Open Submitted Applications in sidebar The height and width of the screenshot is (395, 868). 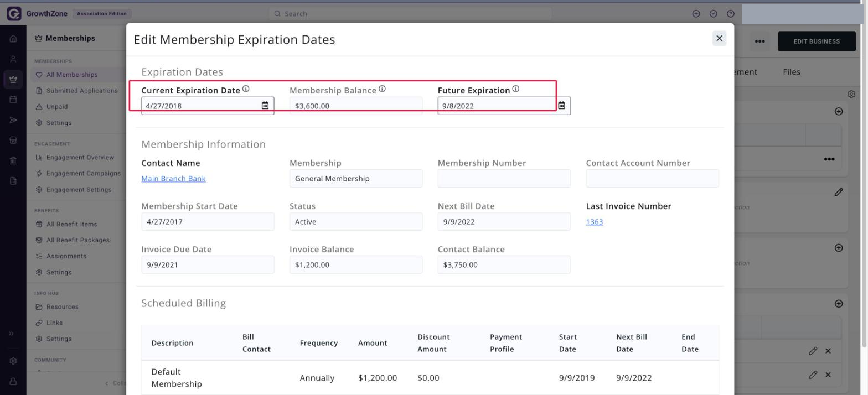pos(82,91)
